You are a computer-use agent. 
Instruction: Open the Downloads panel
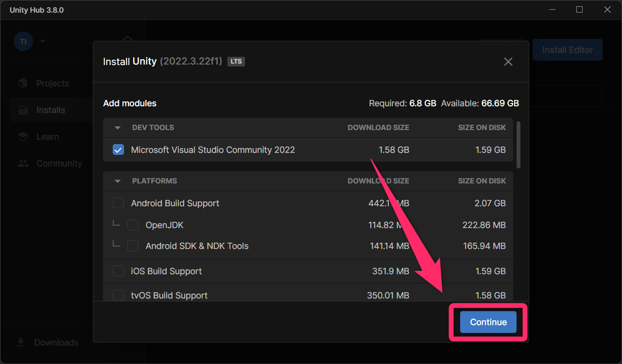click(47, 343)
